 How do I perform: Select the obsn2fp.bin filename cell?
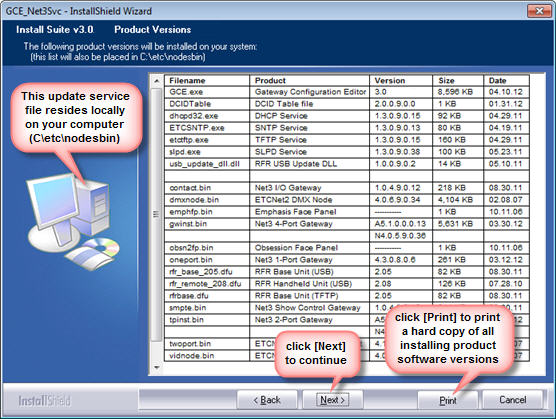tap(207, 248)
